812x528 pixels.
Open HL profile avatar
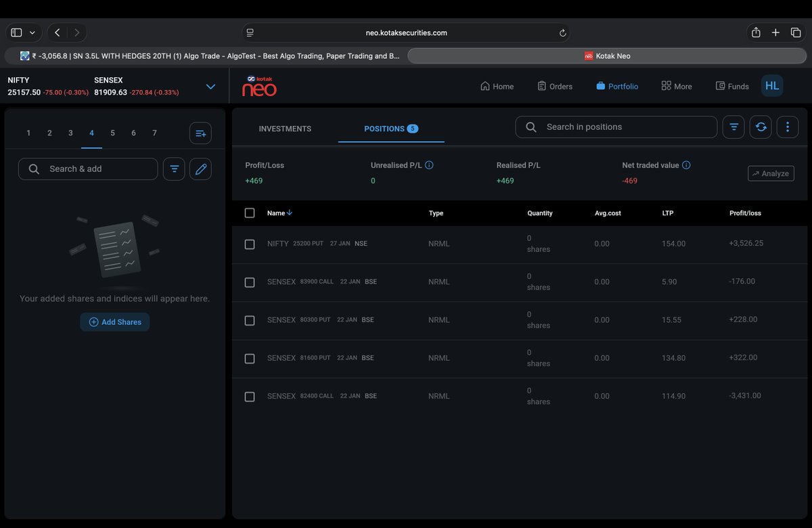(772, 85)
